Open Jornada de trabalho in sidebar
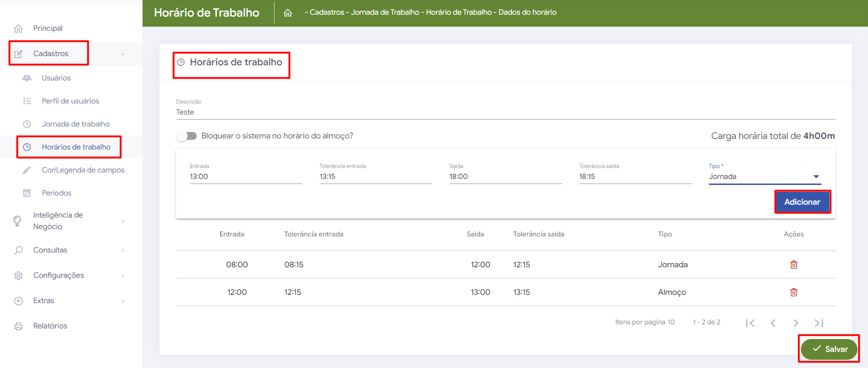This screenshot has width=868, height=368. tap(75, 124)
